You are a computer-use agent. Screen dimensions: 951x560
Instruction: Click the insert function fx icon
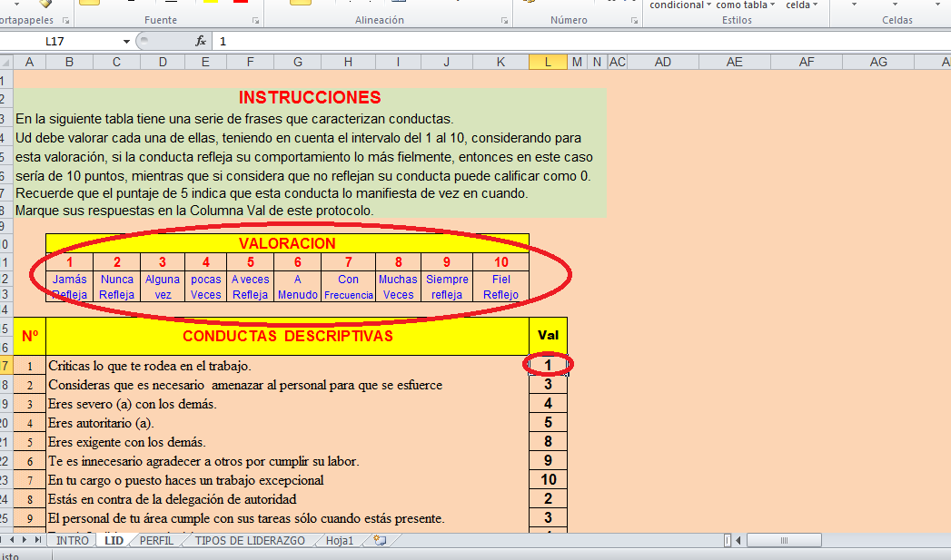[201, 41]
